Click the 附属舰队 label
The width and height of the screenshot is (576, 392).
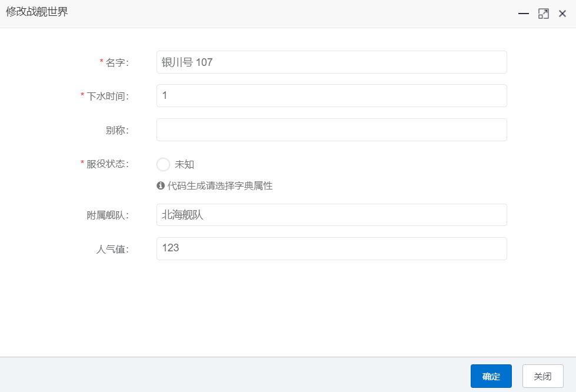click(x=108, y=215)
